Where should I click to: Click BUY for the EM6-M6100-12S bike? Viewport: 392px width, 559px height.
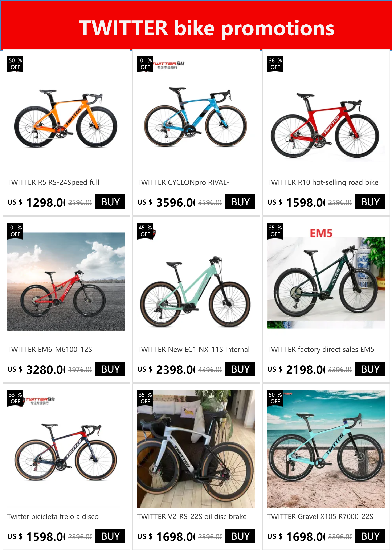(110, 369)
